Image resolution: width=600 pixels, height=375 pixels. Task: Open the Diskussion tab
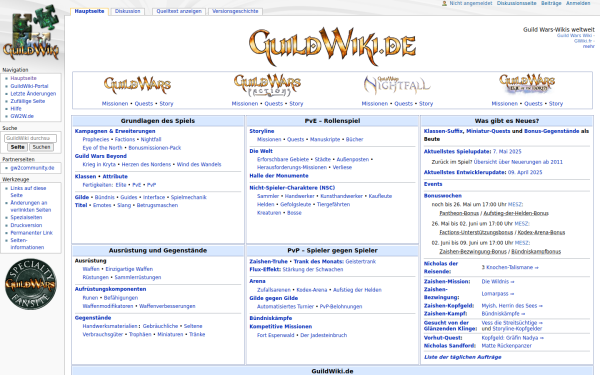pyautogui.click(x=127, y=11)
